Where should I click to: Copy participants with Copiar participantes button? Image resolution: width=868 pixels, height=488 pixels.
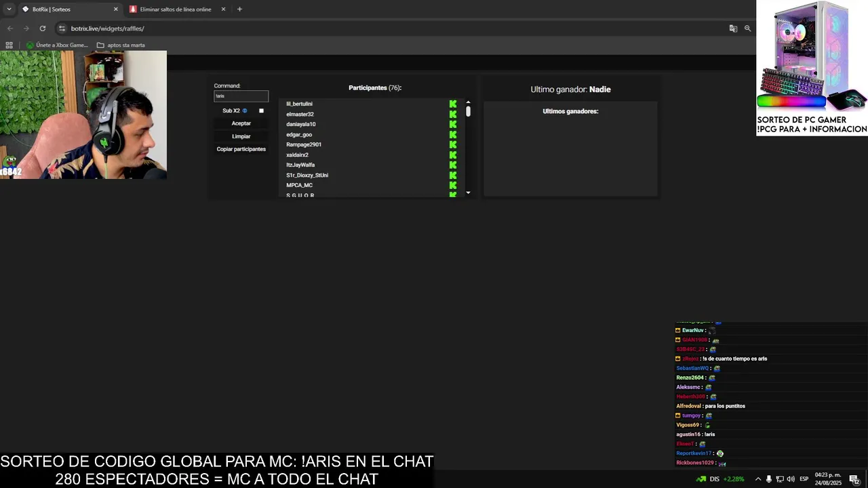click(x=241, y=149)
